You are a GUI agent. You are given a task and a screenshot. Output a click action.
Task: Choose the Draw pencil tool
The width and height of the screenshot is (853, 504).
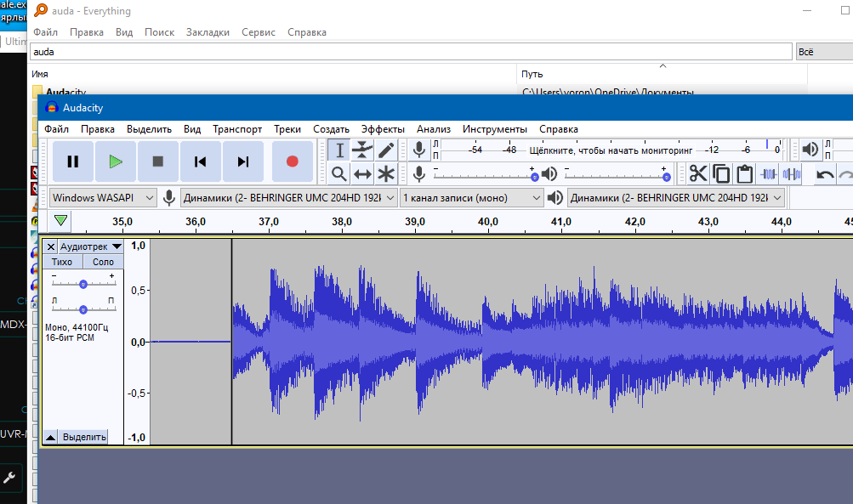point(386,150)
